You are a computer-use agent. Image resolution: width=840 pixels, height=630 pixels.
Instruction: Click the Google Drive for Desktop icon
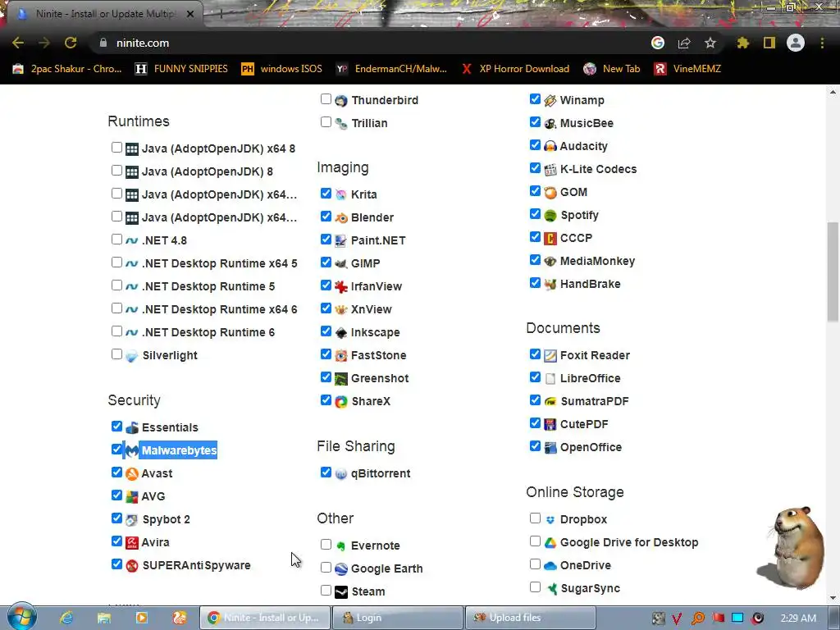click(550, 542)
